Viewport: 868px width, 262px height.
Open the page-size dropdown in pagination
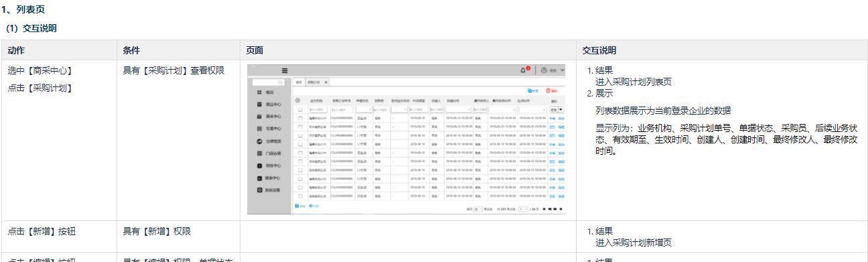(478, 209)
